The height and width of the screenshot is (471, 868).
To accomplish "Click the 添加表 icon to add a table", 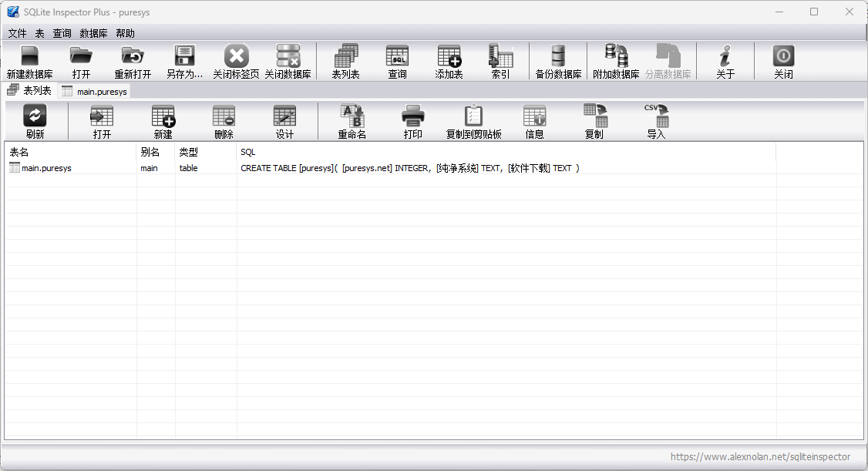I will (448, 60).
